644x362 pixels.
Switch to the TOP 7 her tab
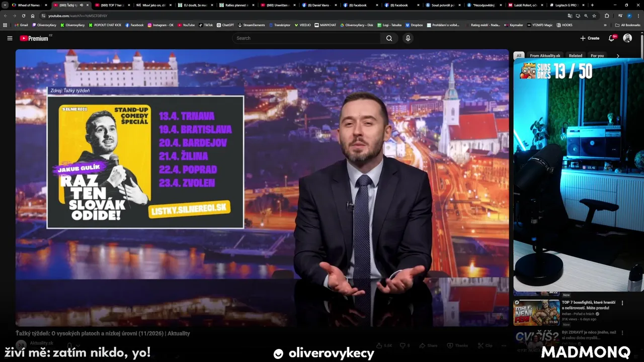[x=112, y=5]
